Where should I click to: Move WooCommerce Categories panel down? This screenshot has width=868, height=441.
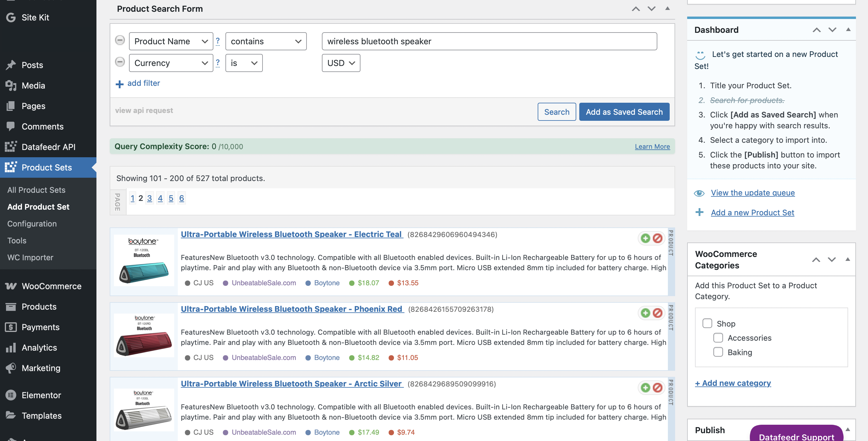click(832, 259)
